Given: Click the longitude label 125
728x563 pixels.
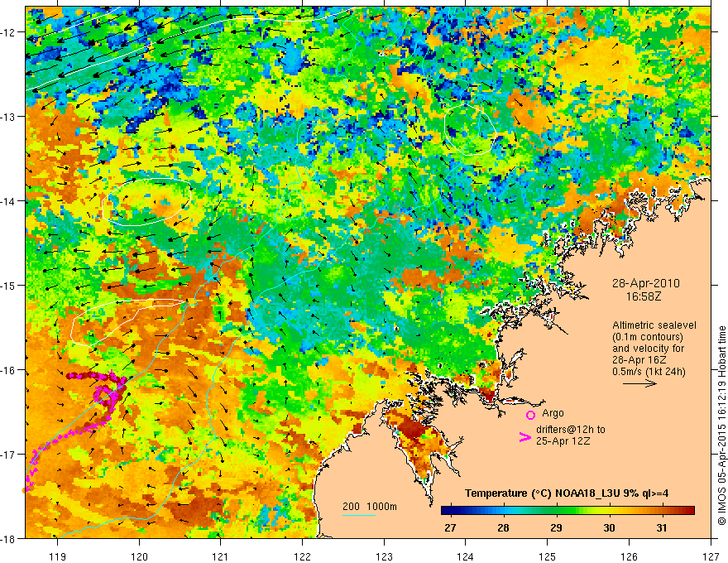Looking at the screenshot, I should click(x=548, y=556).
